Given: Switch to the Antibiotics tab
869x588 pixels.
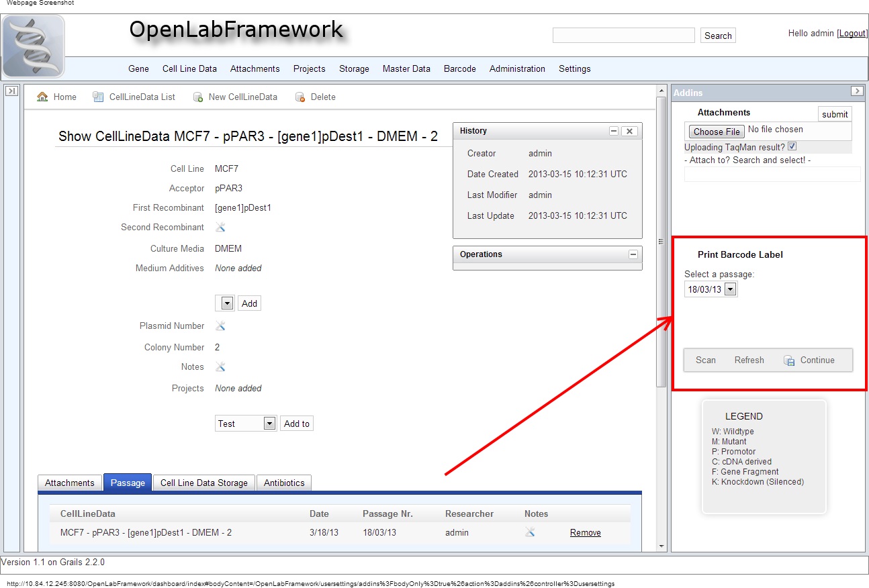Looking at the screenshot, I should pos(284,483).
